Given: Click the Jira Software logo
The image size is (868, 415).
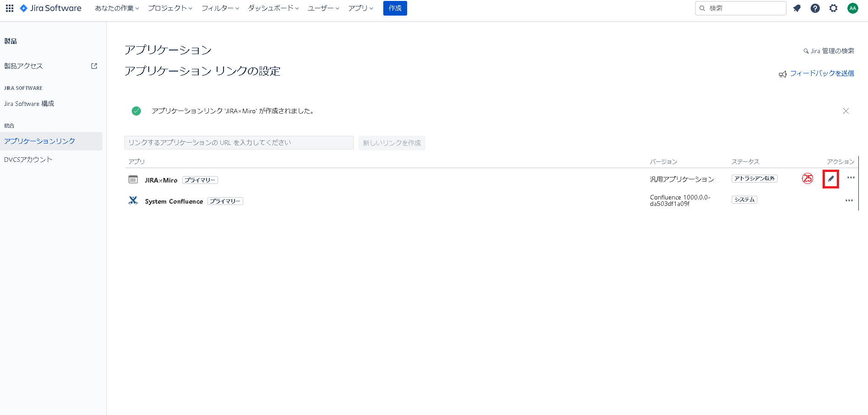Looking at the screenshot, I should click(x=50, y=8).
